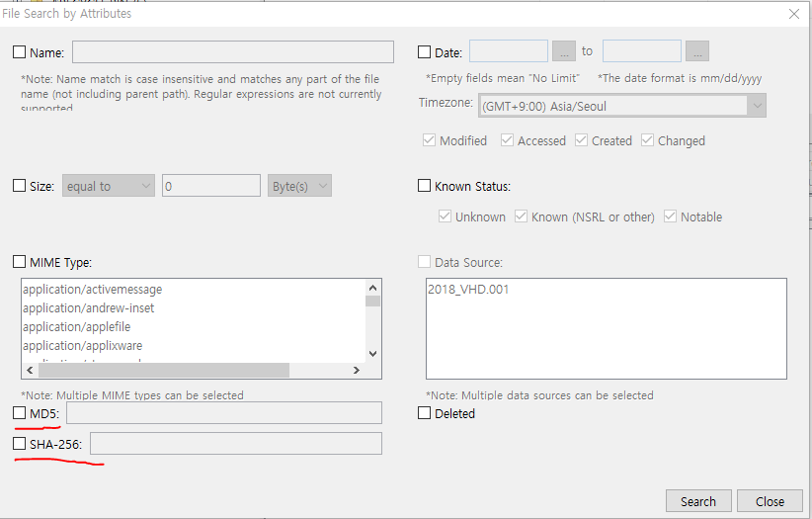Enable the Deleted files checkbox

(424, 412)
